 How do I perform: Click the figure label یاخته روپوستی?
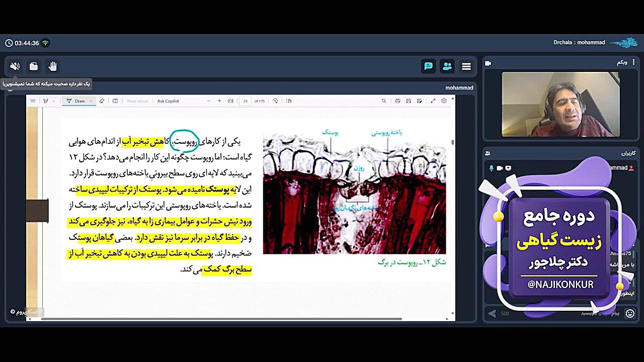(x=387, y=132)
